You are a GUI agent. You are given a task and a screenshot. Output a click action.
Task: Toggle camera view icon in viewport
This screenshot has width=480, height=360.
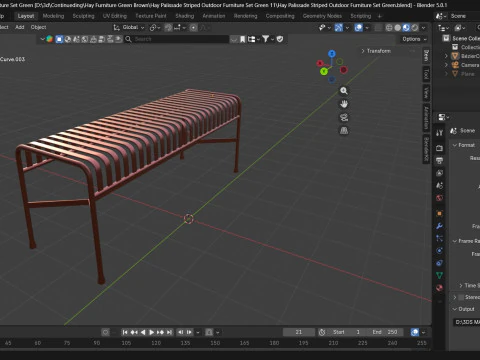[x=344, y=117]
